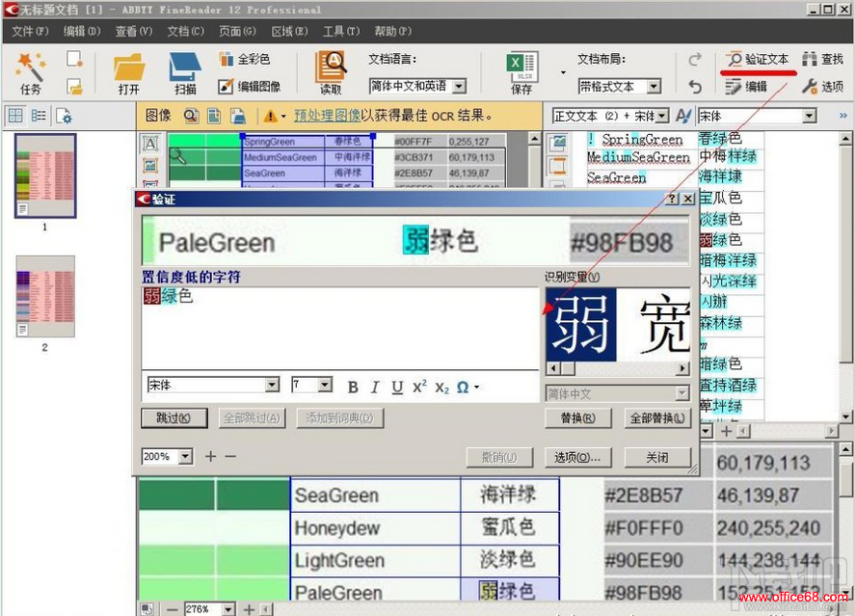This screenshot has width=855, height=616.
Task: Click 验证文本 (Verify Text) in toolbar
Action: pyautogui.click(x=758, y=60)
